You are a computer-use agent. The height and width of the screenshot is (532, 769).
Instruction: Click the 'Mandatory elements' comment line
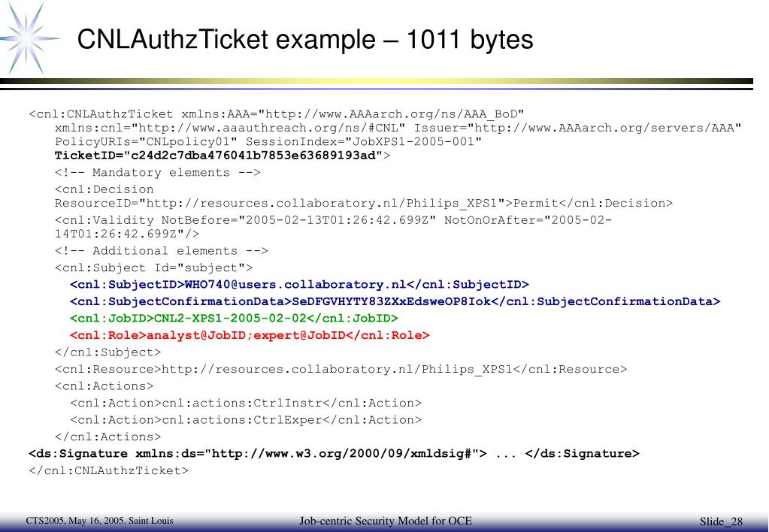157,173
